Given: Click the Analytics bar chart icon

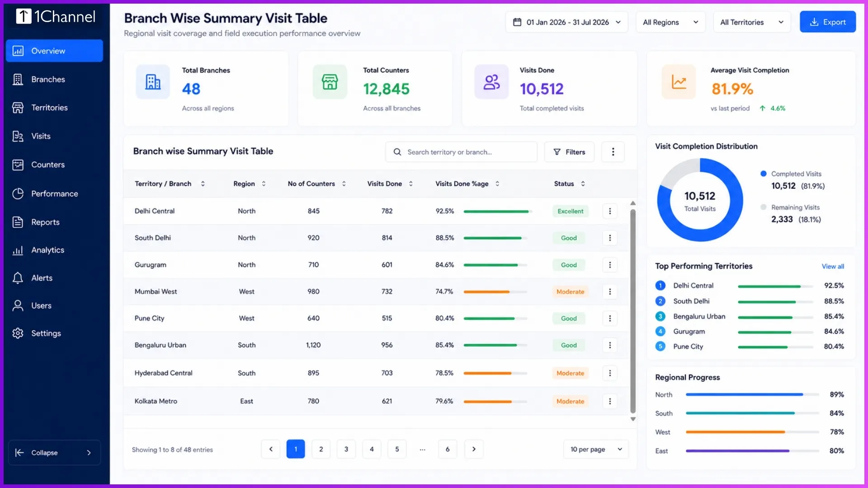Looking at the screenshot, I should (x=18, y=250).
